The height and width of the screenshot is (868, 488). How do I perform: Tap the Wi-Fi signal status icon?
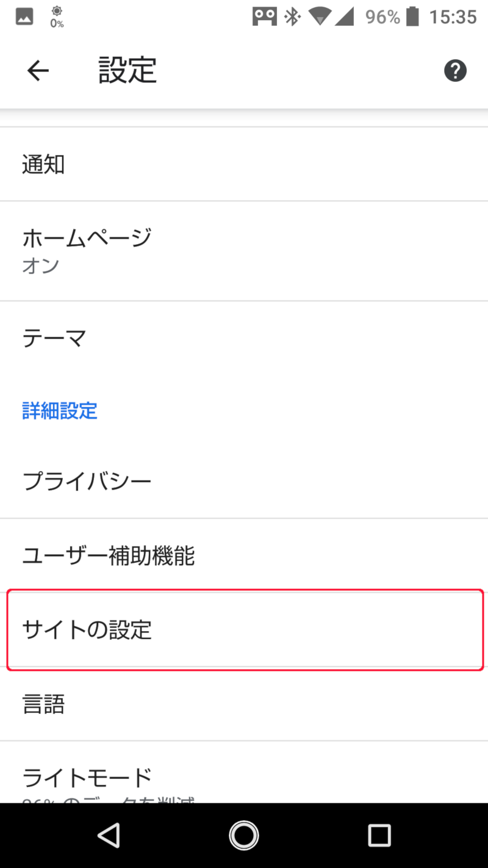(x=320, y=16)
